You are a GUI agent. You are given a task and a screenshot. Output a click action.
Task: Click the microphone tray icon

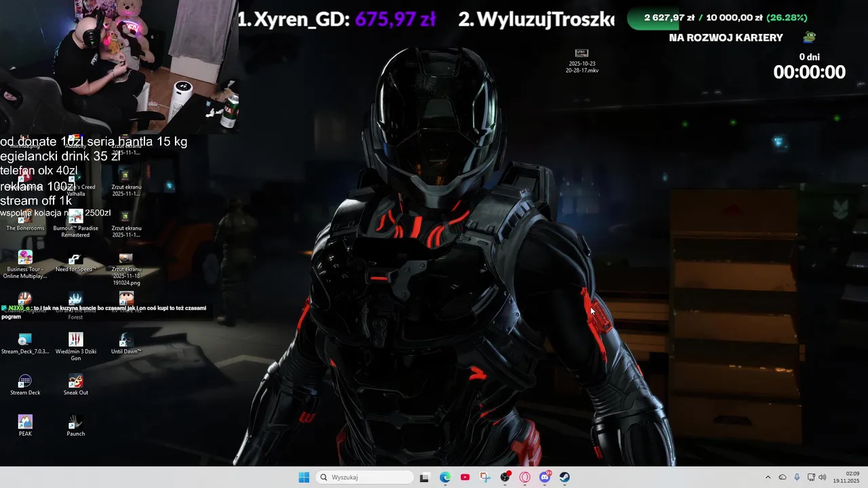coord(797,477)
